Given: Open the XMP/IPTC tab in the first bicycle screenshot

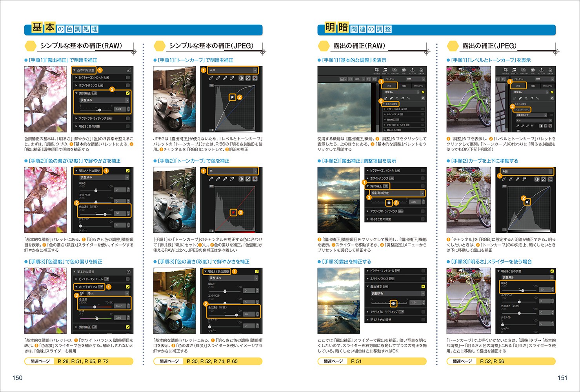Looking at the screenshot, I should pyautogui.click(x=547, y=85).
